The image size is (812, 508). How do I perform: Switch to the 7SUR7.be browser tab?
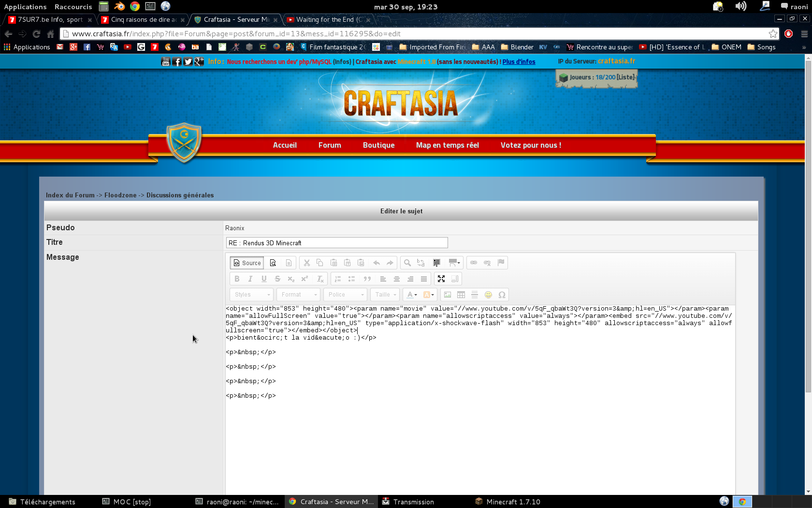(x=49, y=20)
